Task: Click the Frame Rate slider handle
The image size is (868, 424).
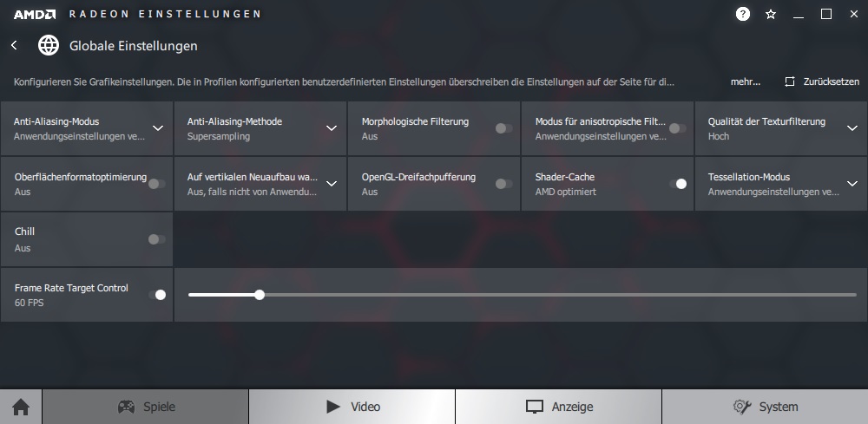Action: (260, 295)
